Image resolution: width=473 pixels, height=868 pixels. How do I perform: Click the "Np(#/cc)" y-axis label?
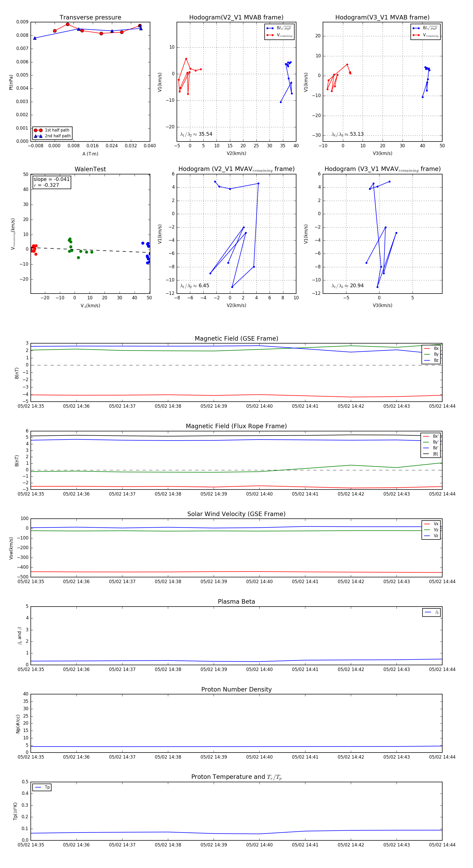(x=18, y=724)
